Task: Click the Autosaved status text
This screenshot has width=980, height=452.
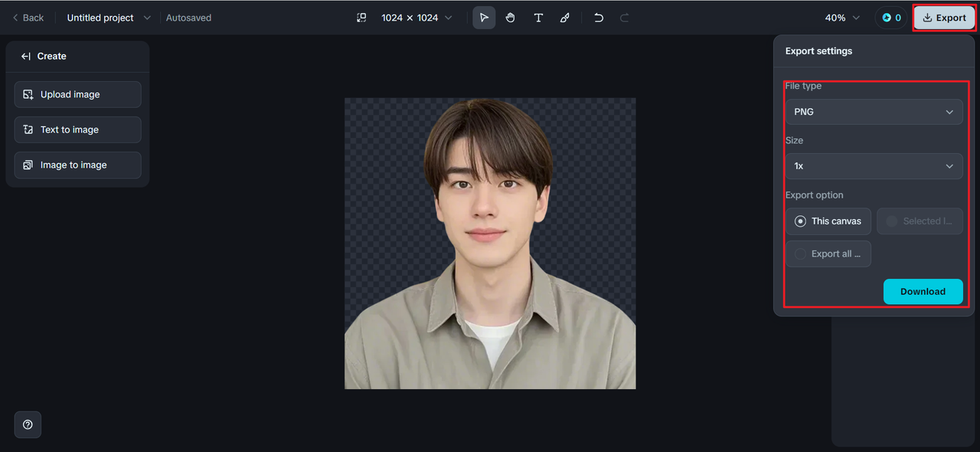Action: tap(188, 18)
